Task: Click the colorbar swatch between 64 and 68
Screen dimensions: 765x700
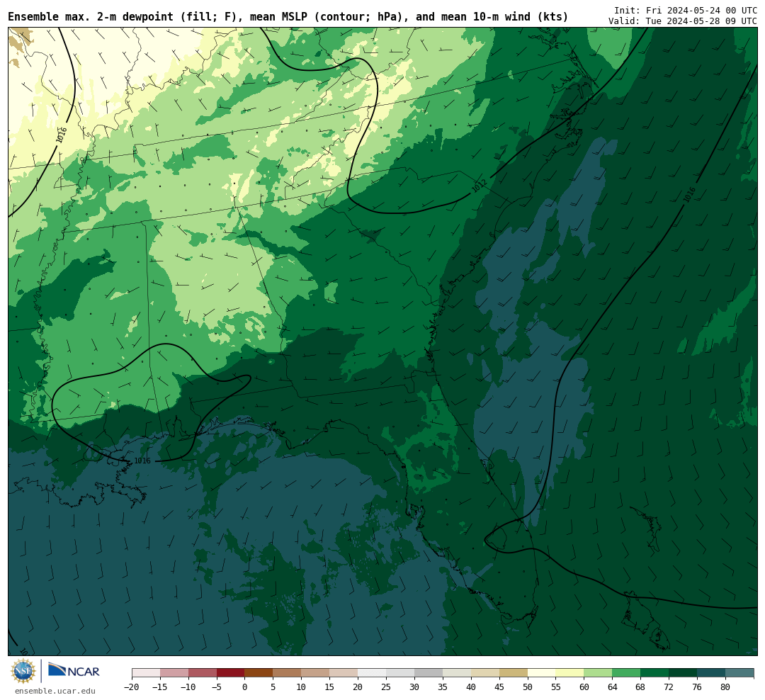Action: click(x=627, y=673)
